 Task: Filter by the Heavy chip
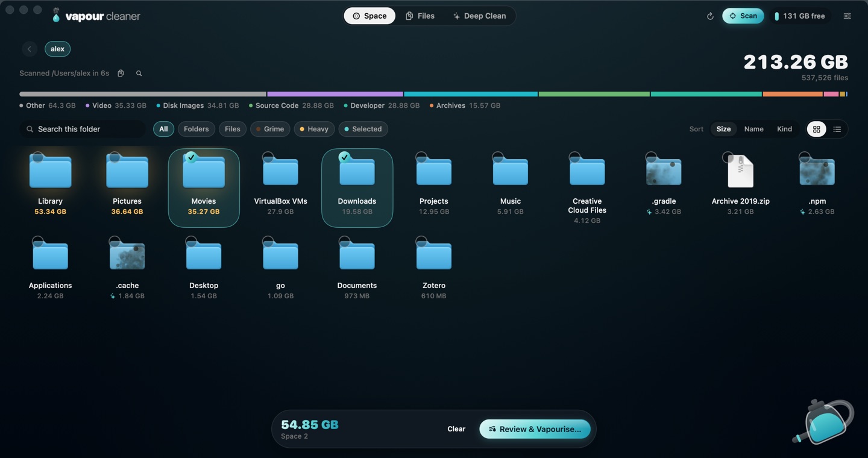pyautogui.click(x=314, y=129)
